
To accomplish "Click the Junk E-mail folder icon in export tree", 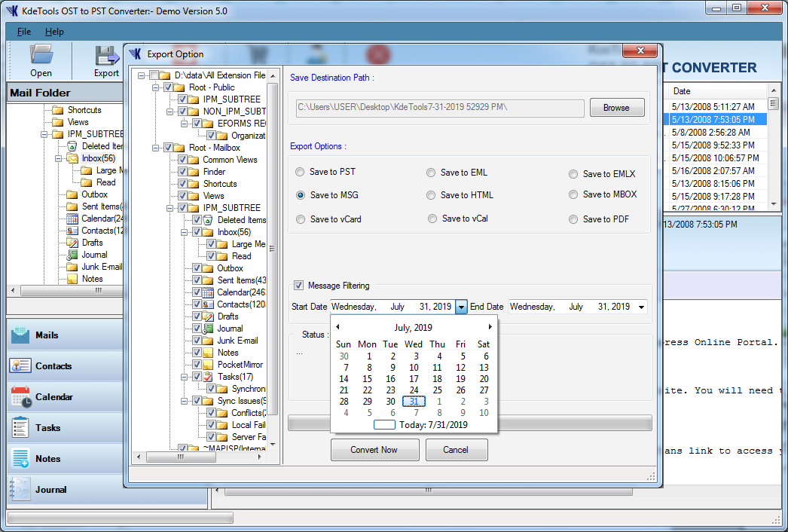I will 208,341.
